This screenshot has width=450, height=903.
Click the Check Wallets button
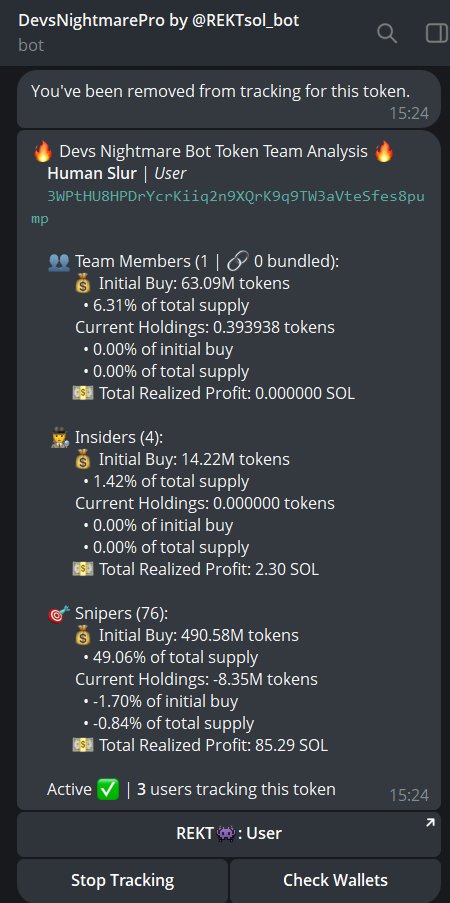point(335,881)
